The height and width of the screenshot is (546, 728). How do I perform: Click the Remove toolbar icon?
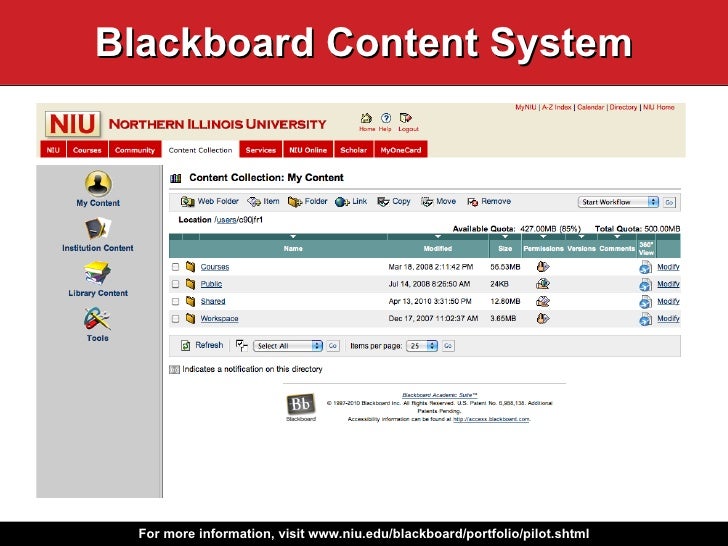(473, 202)
